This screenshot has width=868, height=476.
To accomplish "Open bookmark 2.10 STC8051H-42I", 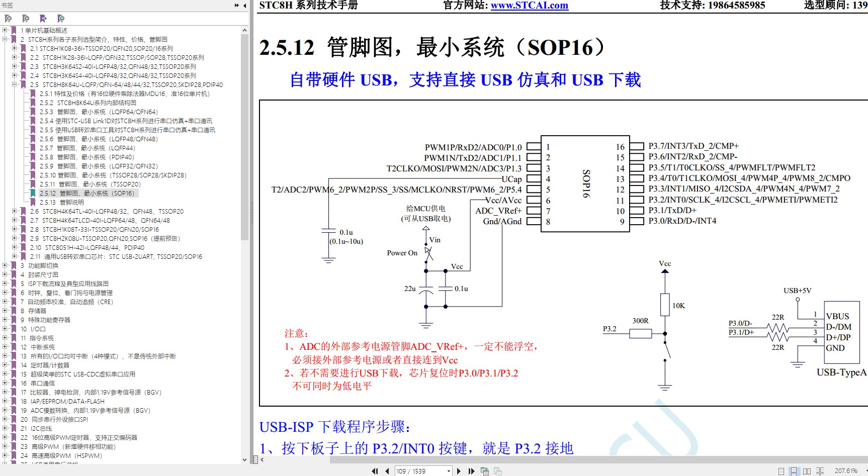I will (x=87, y=247).
